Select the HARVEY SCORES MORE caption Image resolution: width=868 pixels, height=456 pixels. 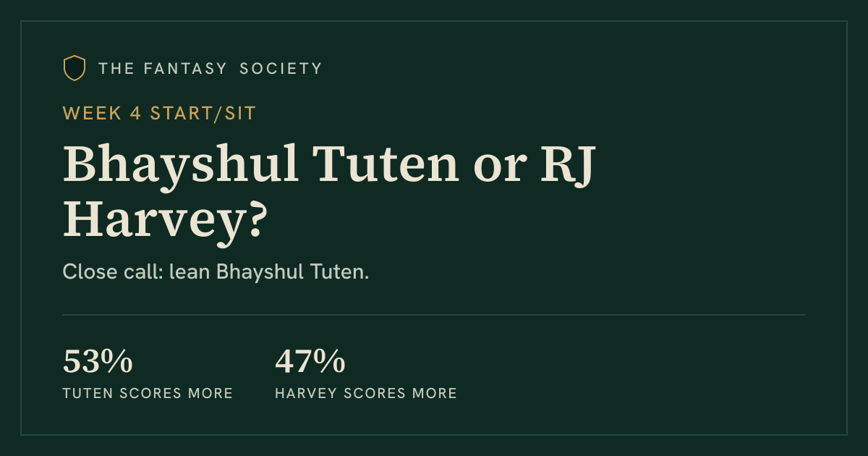coord(366,394)
